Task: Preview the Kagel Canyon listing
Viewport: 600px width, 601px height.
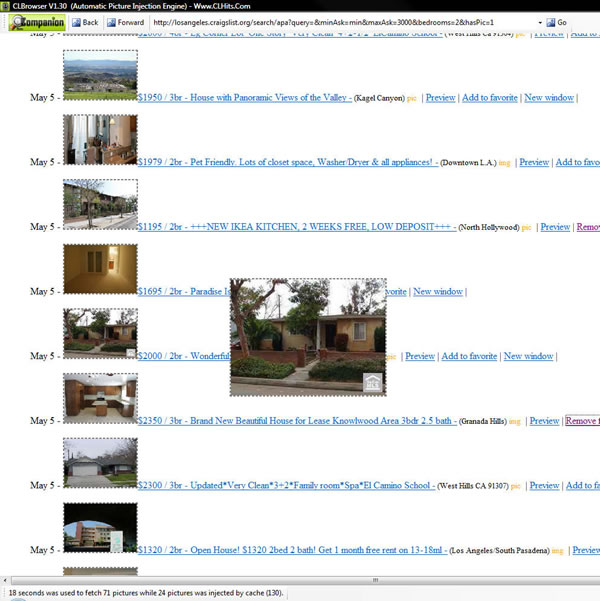Action: point(440,98)
